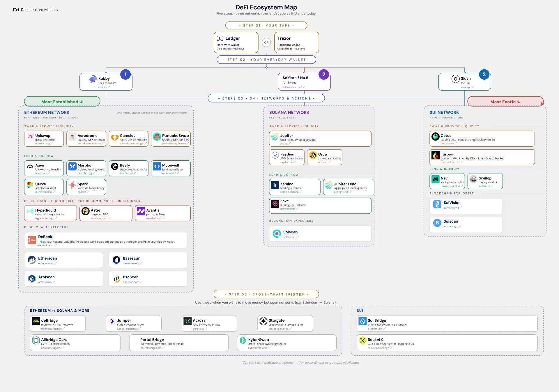
Task: Click the Aerodrome icon
Action: [72, 136]
